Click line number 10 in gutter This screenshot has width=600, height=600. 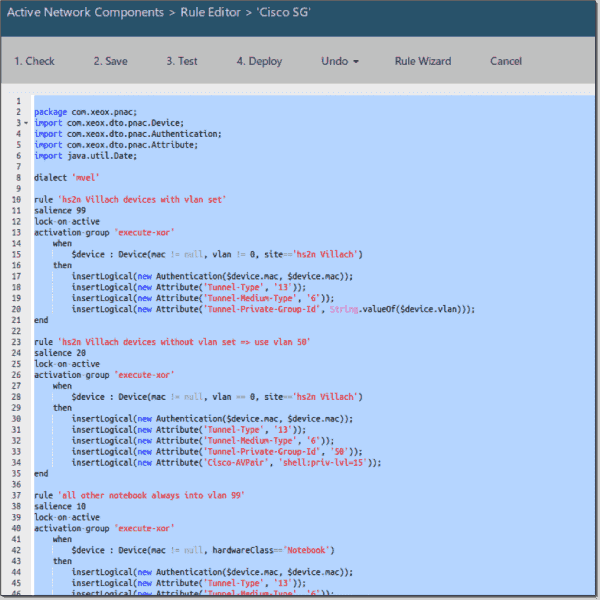click(16, 200)
